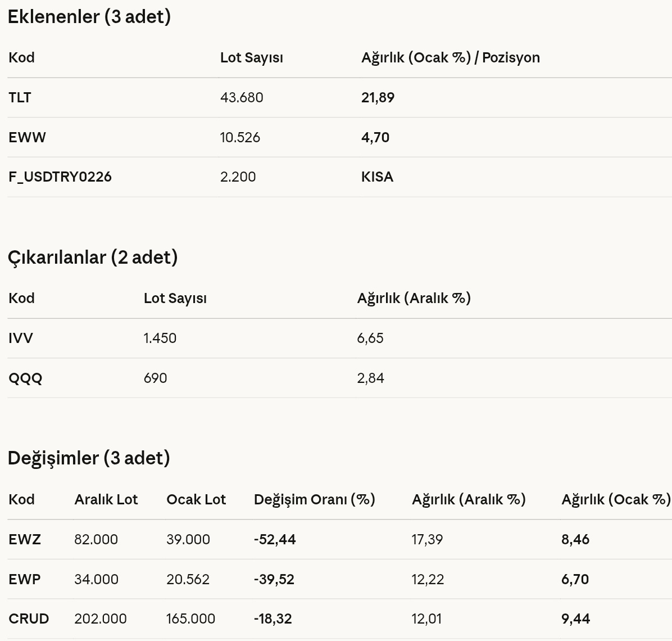This screenshot has height=641, width=672.
Task: Click the Eklenenler (3 adet) heading
Action: point(89,17)
